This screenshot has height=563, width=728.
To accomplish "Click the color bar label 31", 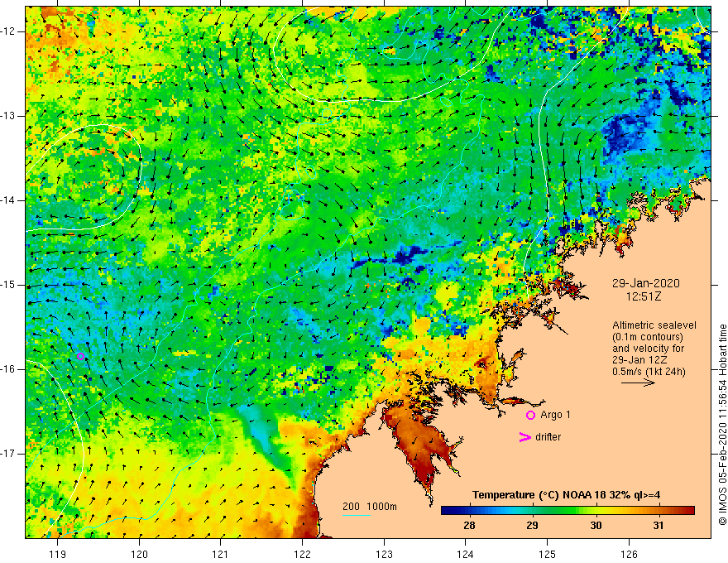I will (x=659, y=526).
